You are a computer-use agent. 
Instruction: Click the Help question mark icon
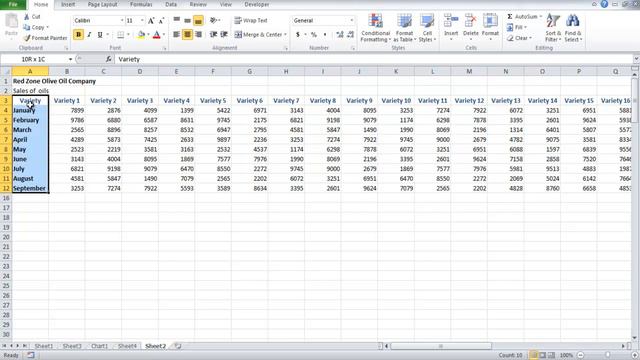click(x=604, y=4)
